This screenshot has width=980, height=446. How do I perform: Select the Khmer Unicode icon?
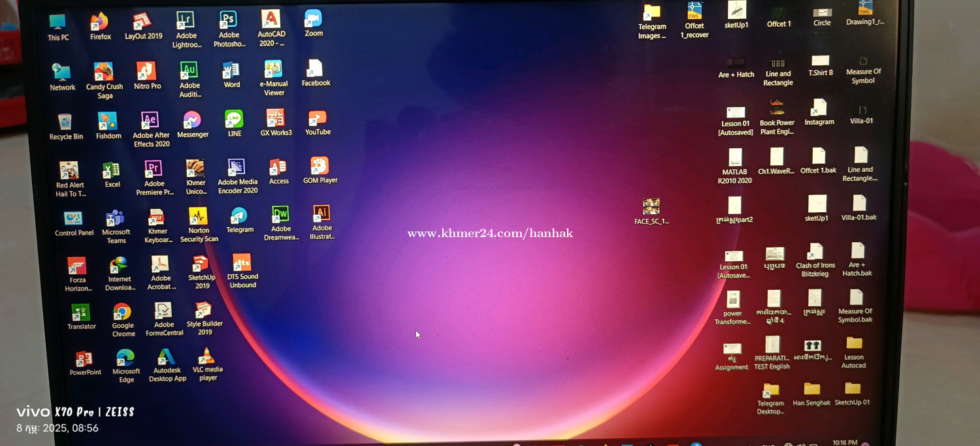click(x=195, y=177)
